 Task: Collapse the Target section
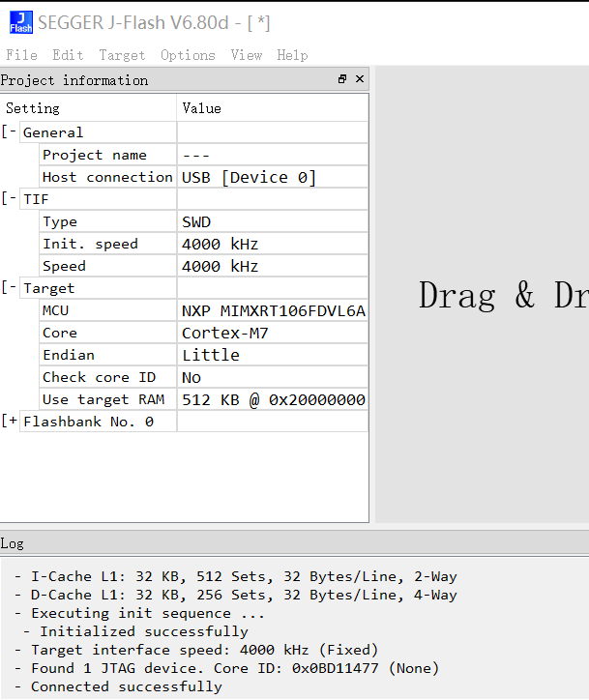pyautogui.click(x=9, y=287)
